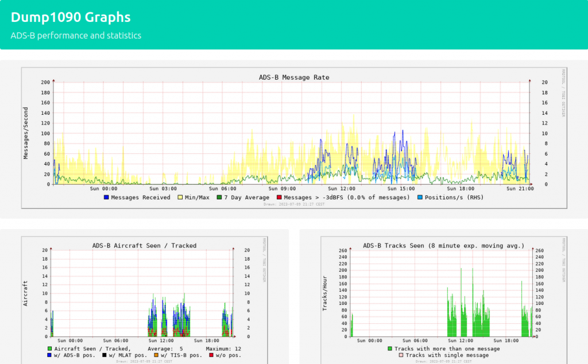Open the ADS-B Tracks Seen graph
This screenshot has height=364, width=588.
[444, 300]
